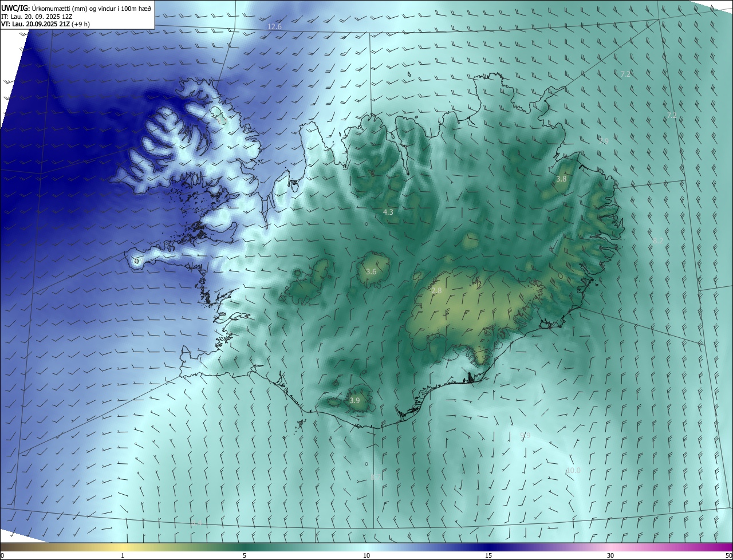Click the 0 tick on the color bar
The image size is (733, 560).
pos(2,555)
